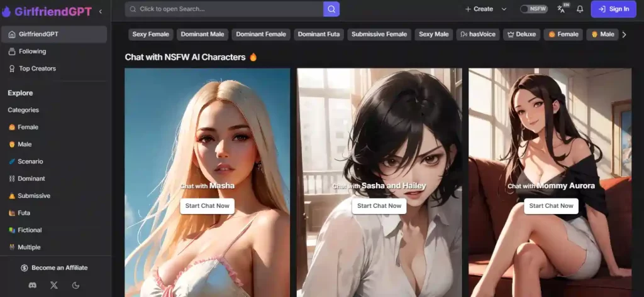Click the GirlfriendGPT flame logo

click(x=6, y=11)
